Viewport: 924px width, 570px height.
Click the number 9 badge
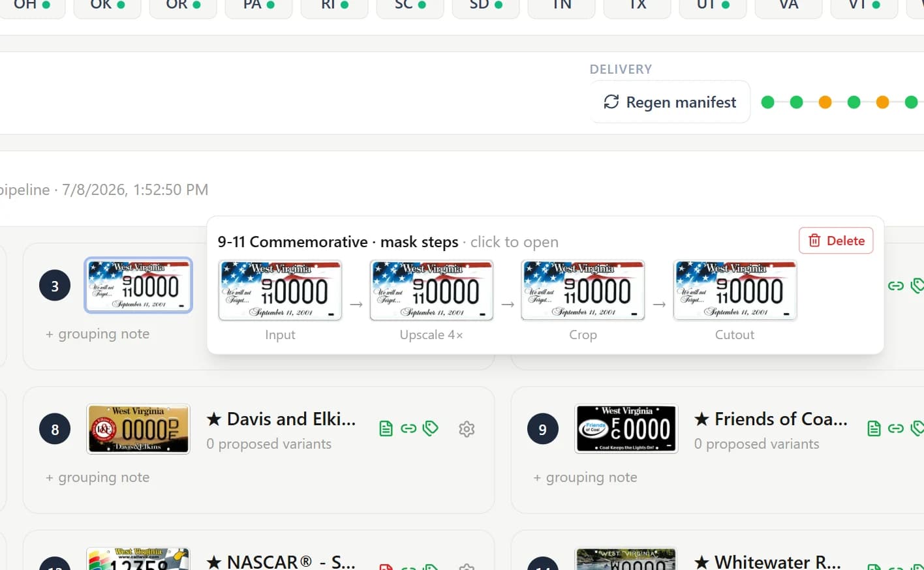coord(543,429)
